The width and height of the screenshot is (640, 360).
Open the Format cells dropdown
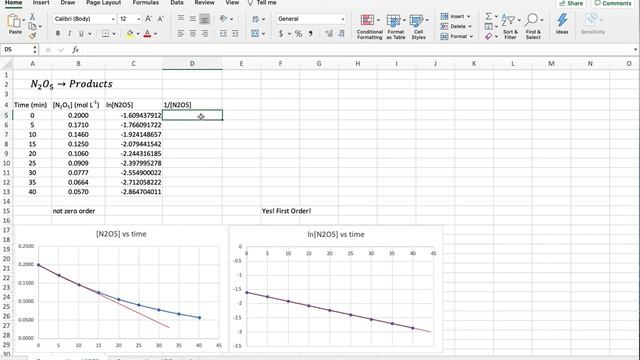click(457, 36)
